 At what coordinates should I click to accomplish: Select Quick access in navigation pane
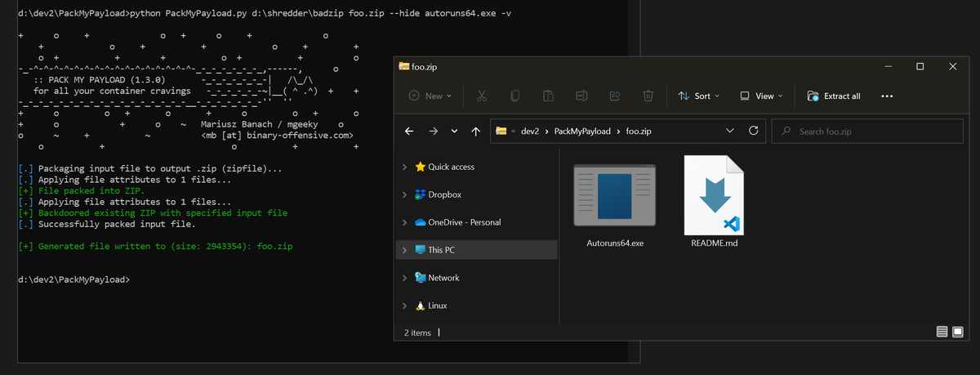point(444,167)
